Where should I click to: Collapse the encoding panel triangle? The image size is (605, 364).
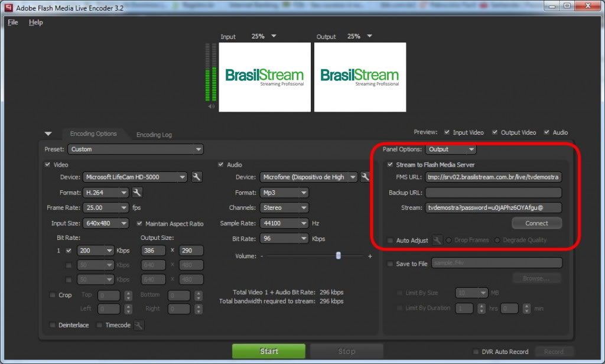coord(48,134)
